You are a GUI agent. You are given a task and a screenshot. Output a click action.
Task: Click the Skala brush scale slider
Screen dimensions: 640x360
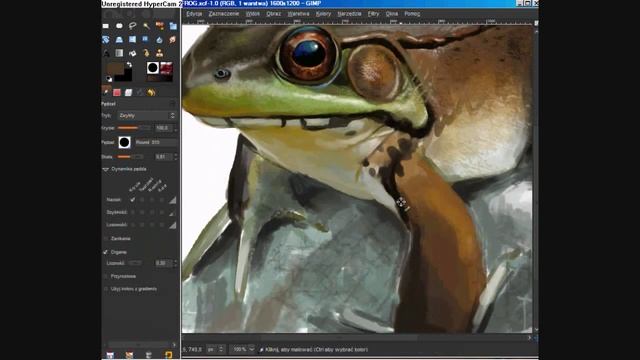click(x=131, y=157)
